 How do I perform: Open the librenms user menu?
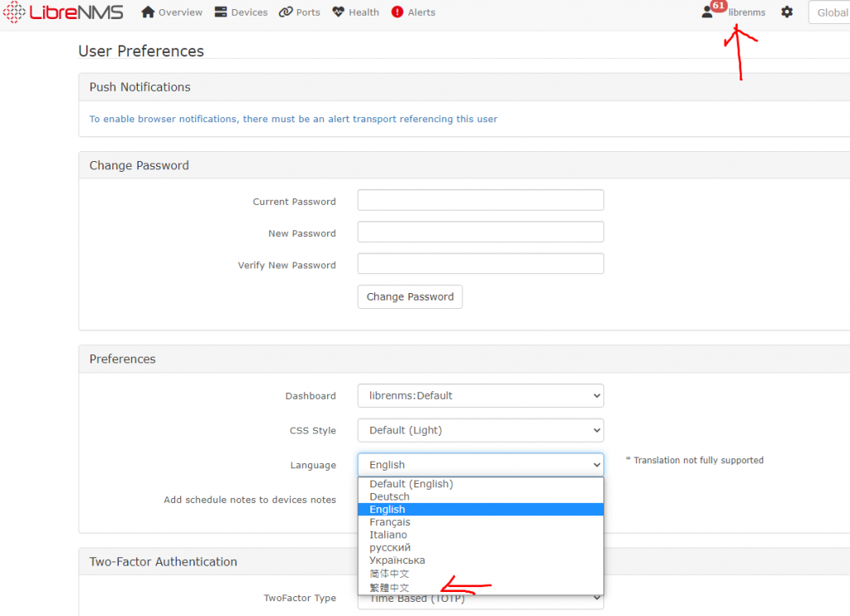click(x=746, y=12)
